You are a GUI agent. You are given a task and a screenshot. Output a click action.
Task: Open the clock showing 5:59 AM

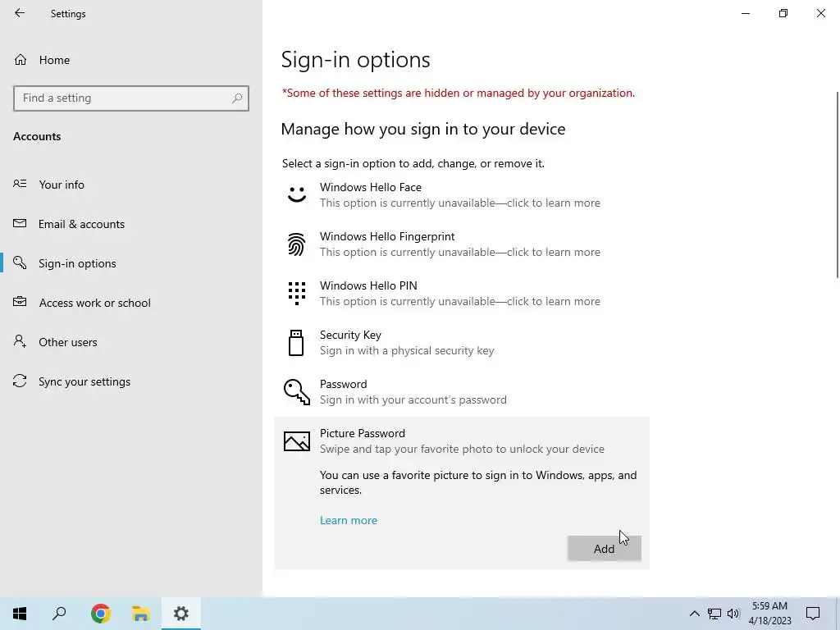click(769, 614)
